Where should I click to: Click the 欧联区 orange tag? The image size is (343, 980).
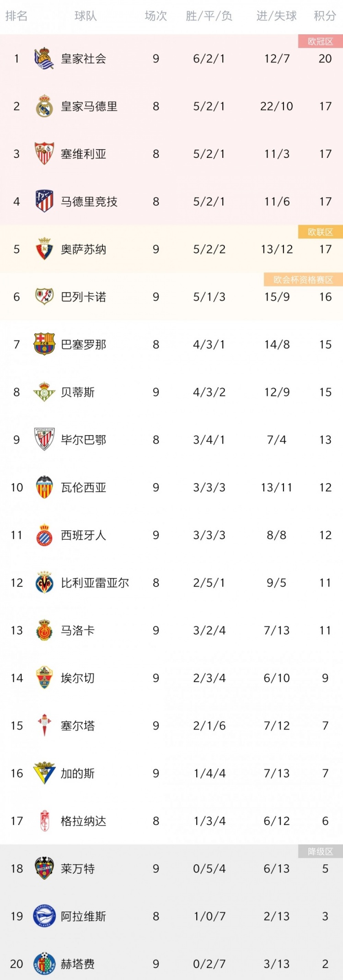point(321,232)
